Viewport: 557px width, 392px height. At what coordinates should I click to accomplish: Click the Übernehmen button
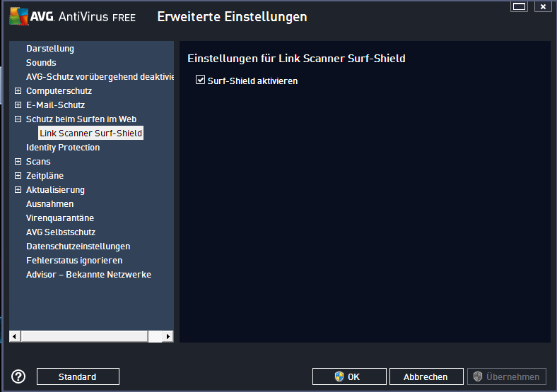[507, 376]
